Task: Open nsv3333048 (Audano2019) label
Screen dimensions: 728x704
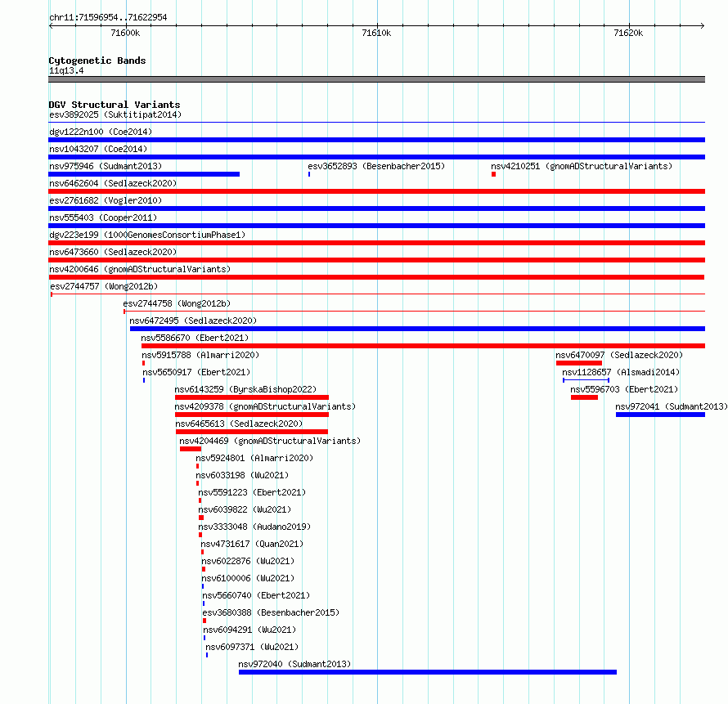Action: pos(254,527)
